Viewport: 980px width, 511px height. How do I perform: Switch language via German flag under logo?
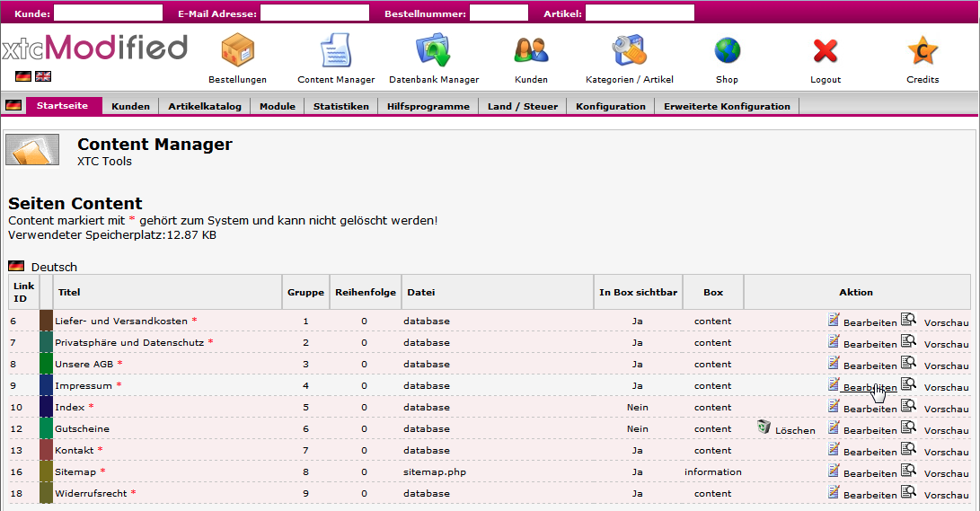coord(23,76)
